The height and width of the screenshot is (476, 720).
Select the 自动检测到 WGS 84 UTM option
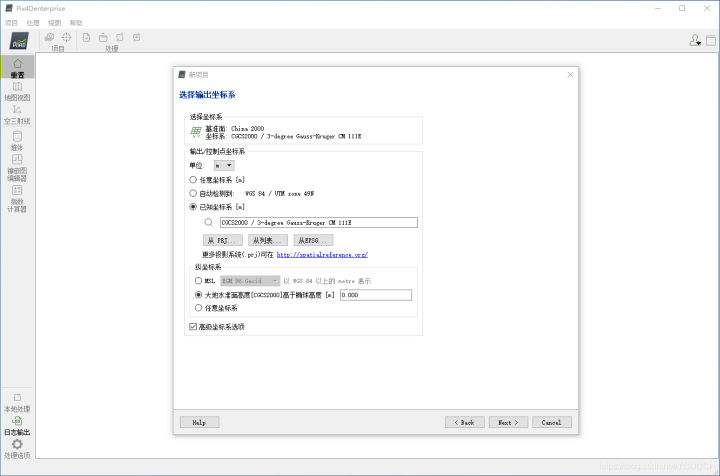(x=194, y=193)
